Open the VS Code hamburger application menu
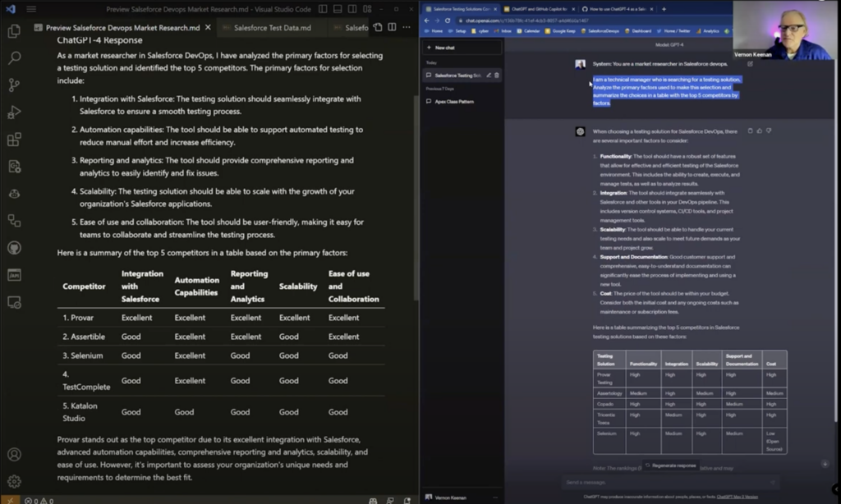841x504 pixels. pyautogui.click(x=31, y=9)
